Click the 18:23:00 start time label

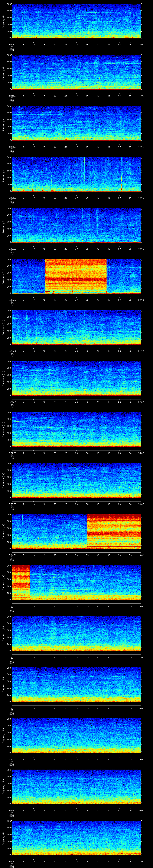(12, 504)
